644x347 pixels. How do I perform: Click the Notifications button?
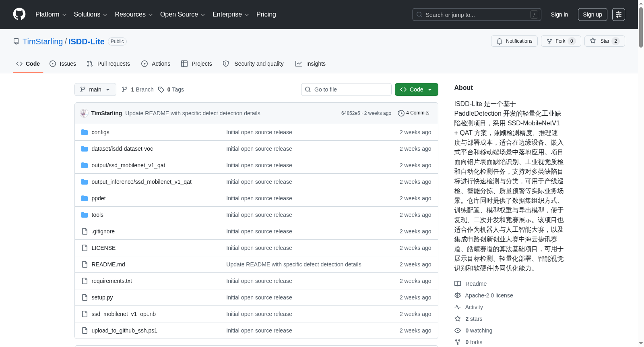click(514, 41)
